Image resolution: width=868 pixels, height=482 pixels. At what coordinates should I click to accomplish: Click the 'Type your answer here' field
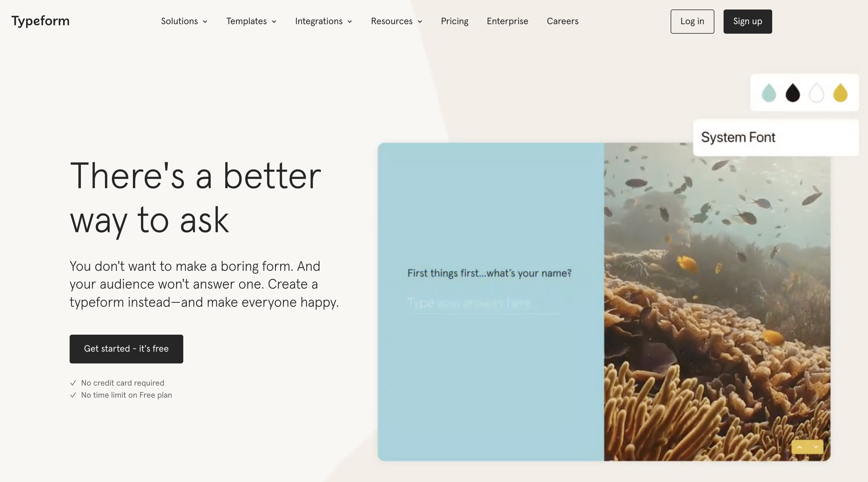pos(484,303)
